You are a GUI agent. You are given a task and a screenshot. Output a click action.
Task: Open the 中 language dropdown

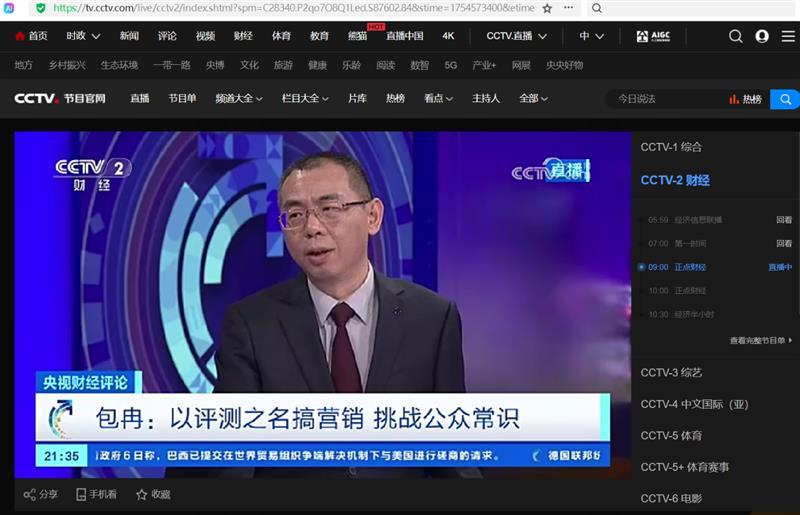pos(591,36)
